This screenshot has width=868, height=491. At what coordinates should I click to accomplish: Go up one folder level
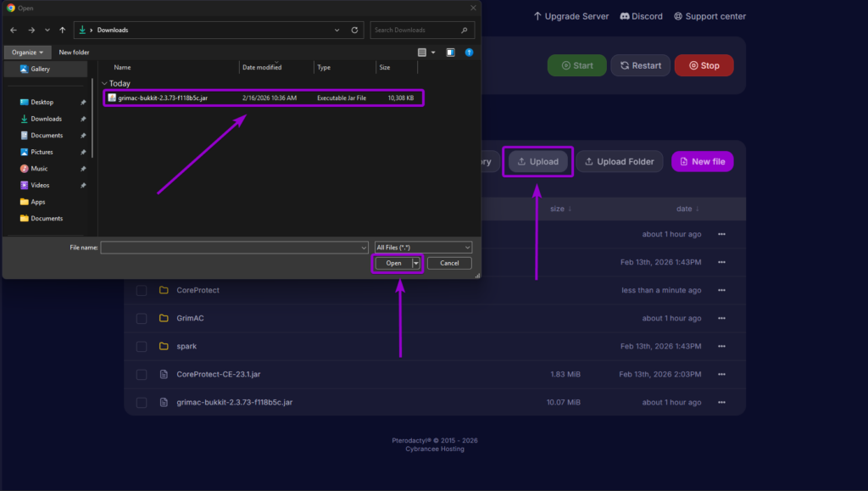[61, 30]
